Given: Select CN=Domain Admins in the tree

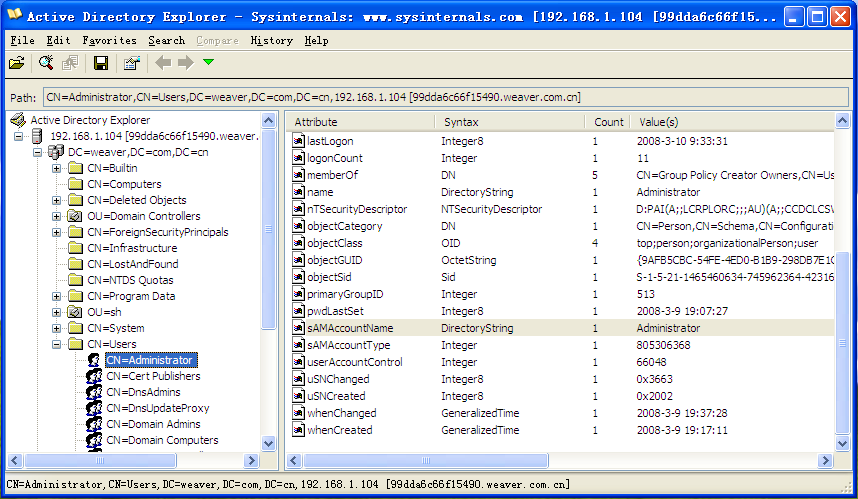Looking at the screenshot, I should (153, 424).
